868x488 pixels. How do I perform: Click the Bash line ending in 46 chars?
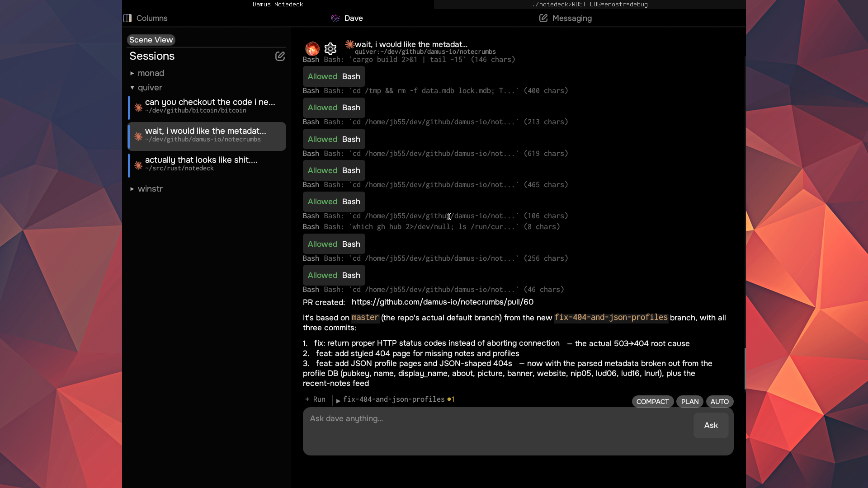(x=434, y=290)
